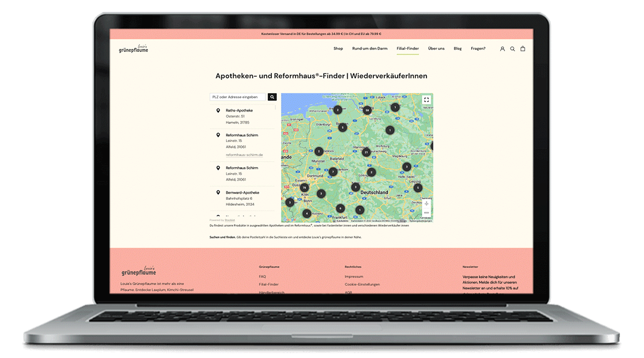Viewport: 644px width, 358px height.
Task: Go to the Über uns page
Action: (x=436, y=48)
